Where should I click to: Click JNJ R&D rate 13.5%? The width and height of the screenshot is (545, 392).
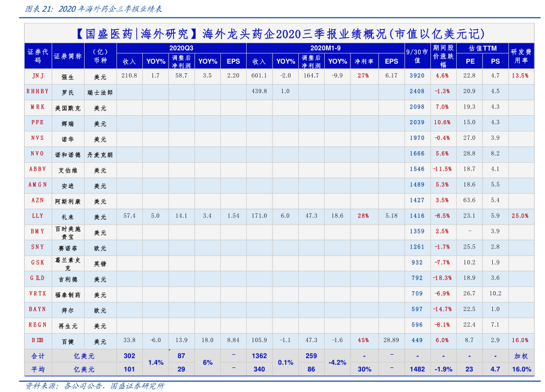(520, 76)
